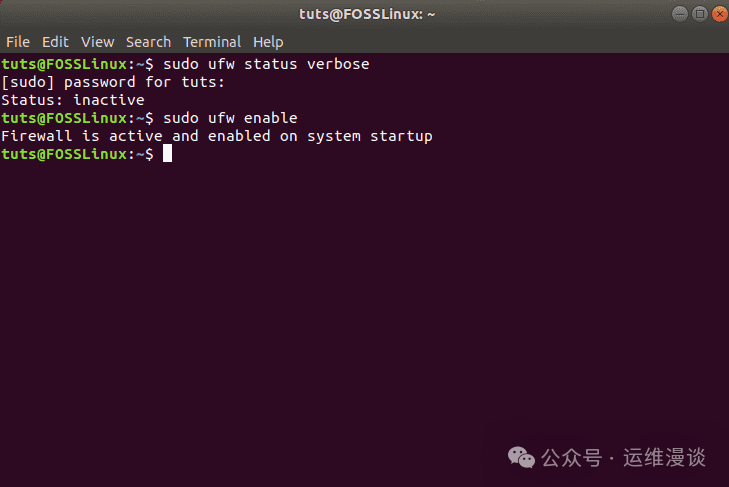Screen dimensions: 729x487
Task: Click the white terminal cursor block
Action: point(168,154)
